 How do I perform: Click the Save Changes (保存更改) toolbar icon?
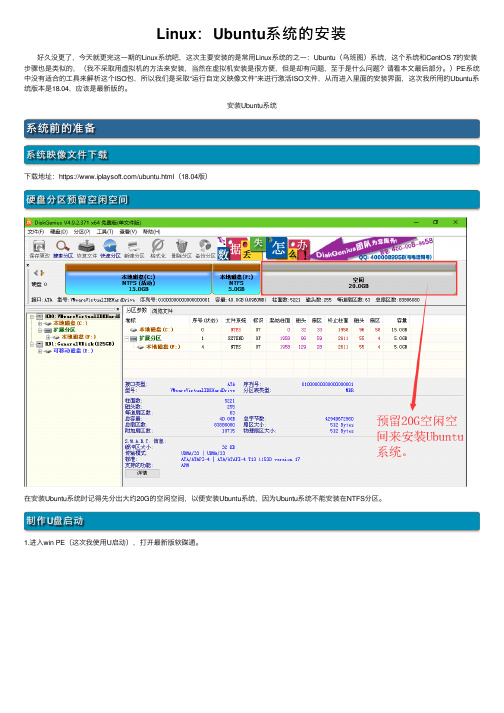point(39,249)
